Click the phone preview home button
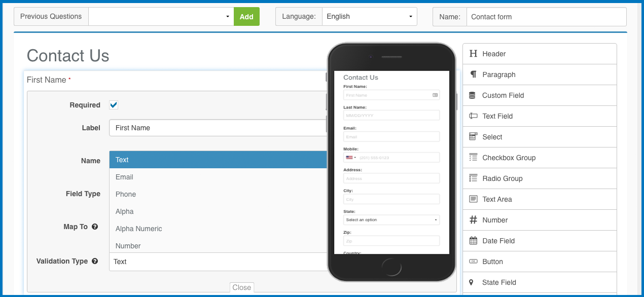Screen dimensions: 644x297 click(x=391, y=266)
